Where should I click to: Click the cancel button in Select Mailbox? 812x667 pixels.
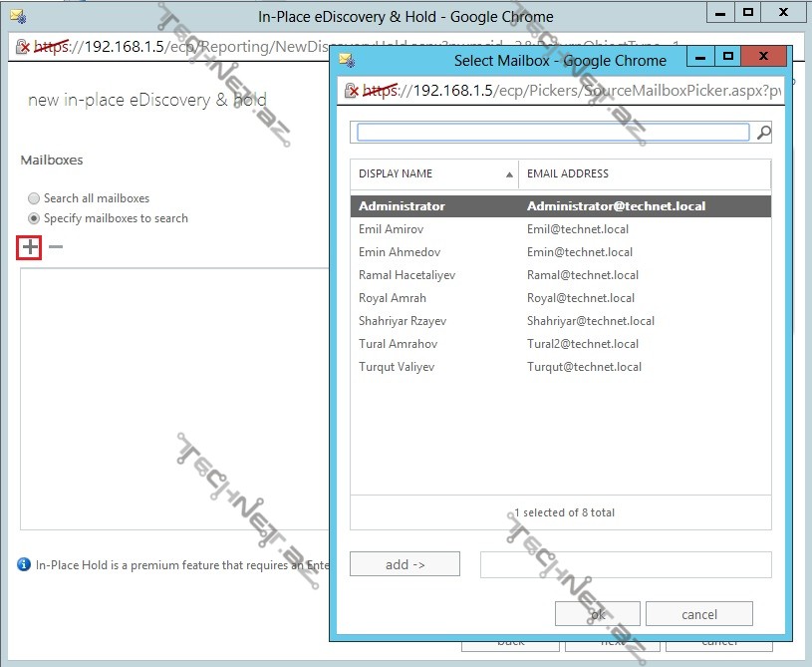[x=698, y=614]
